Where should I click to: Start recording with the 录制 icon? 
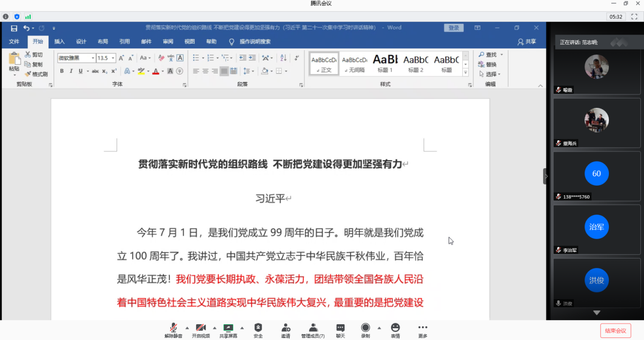coord(365,328)
